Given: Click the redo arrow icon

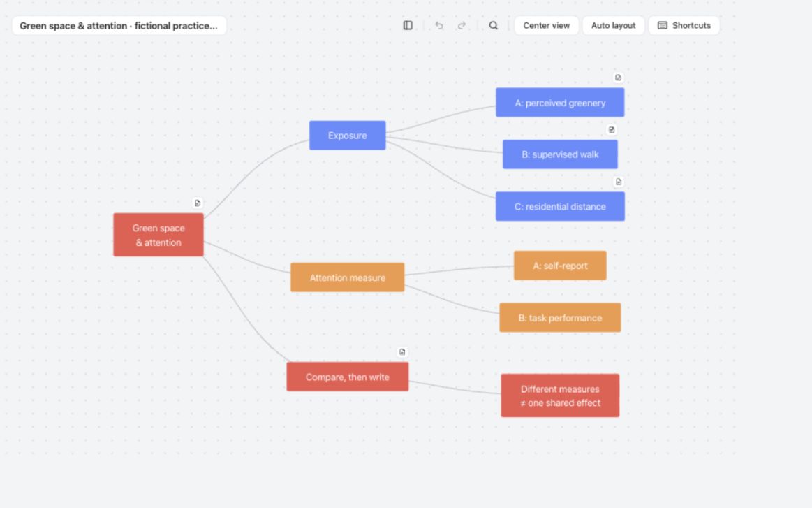Looking at the screenshot, I should (x=462, y=25).
